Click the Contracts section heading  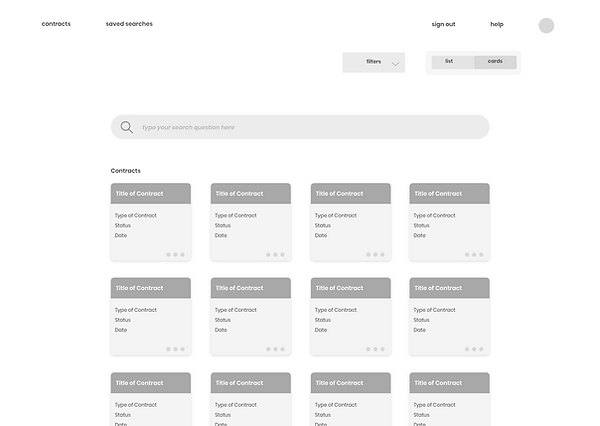[x=126, y=171]
